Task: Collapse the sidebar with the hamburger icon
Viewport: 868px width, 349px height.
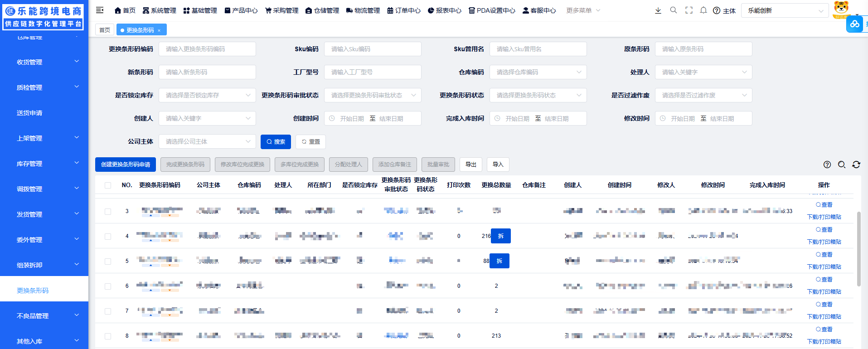Action: tap(100, 10)
